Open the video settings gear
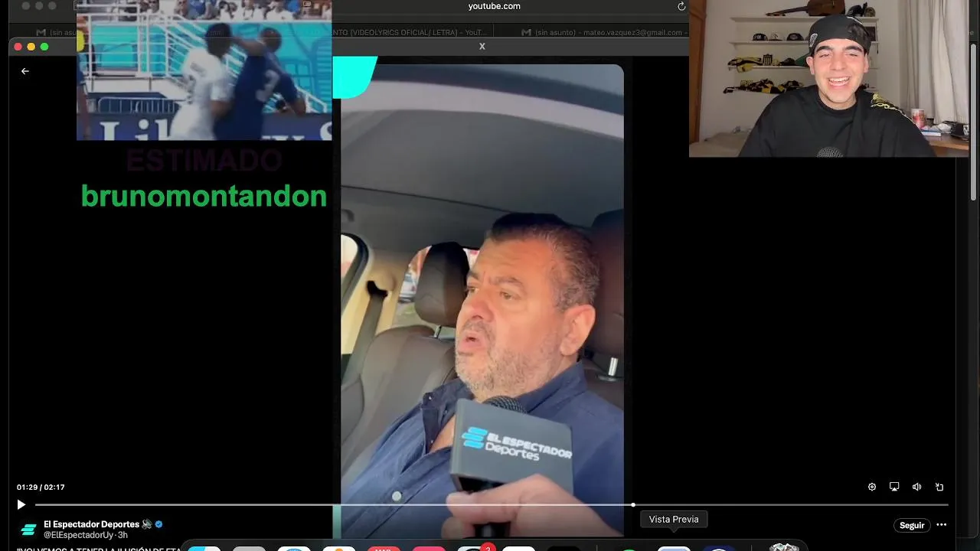The height and width of the screenshot is (551, 980). point(871,487)
